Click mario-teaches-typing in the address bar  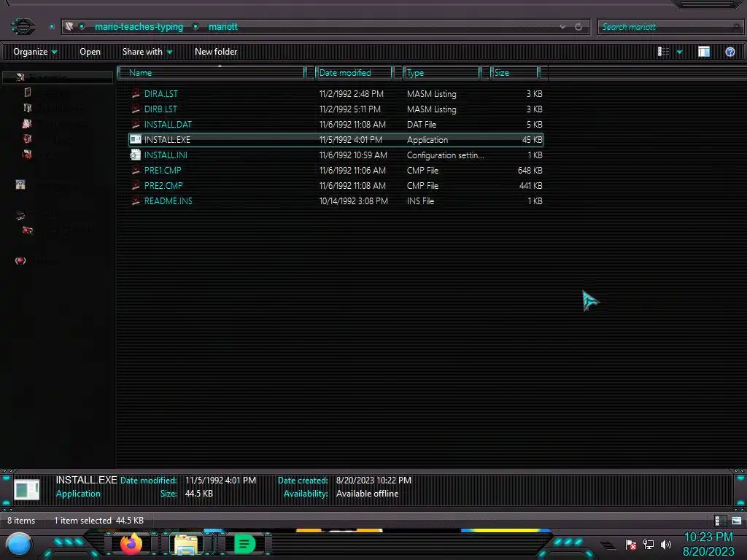click(x=139, y=27)
